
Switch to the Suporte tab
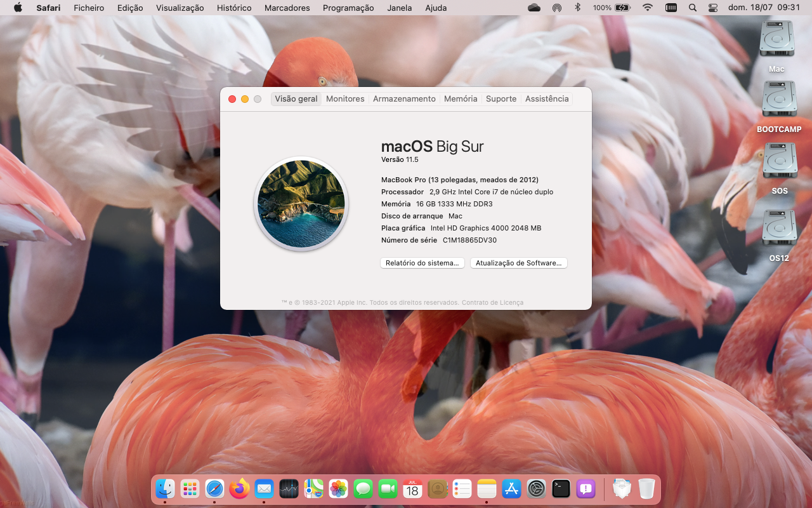point(501,98)
